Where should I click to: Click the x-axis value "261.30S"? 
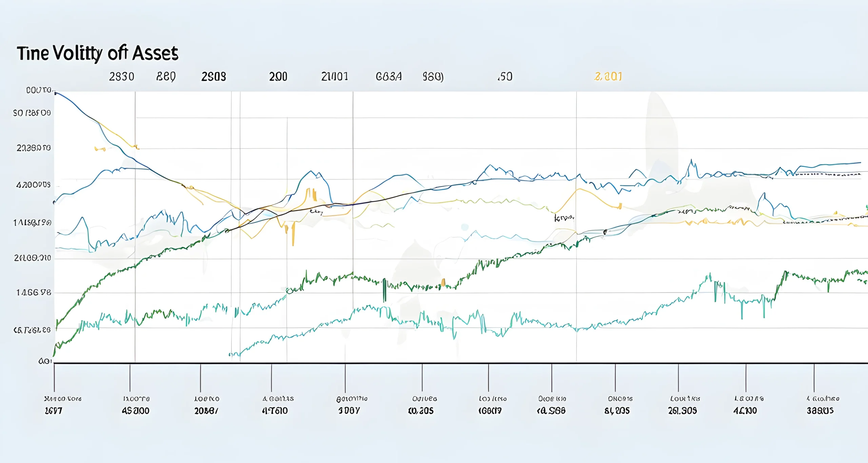683,411
